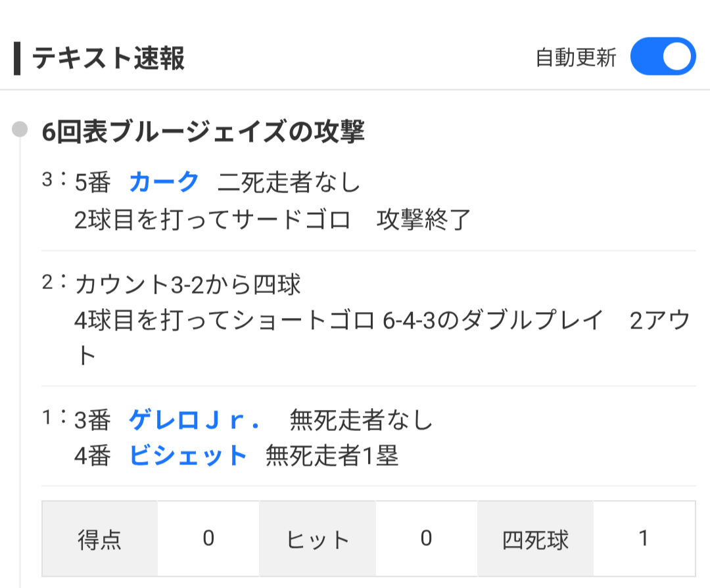Viewport: 710px width, 588px height.
Task: Click the 自動更新 label text
Action: [x=576, y=58]
